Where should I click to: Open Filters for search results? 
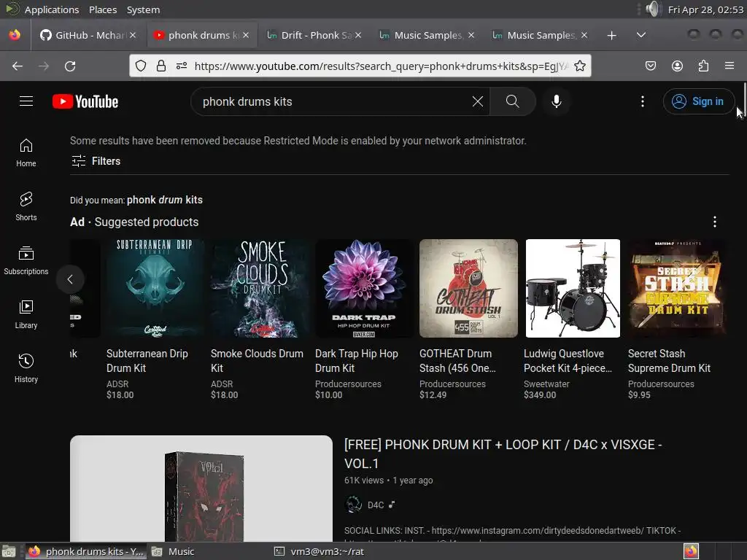tap(96, 161)
